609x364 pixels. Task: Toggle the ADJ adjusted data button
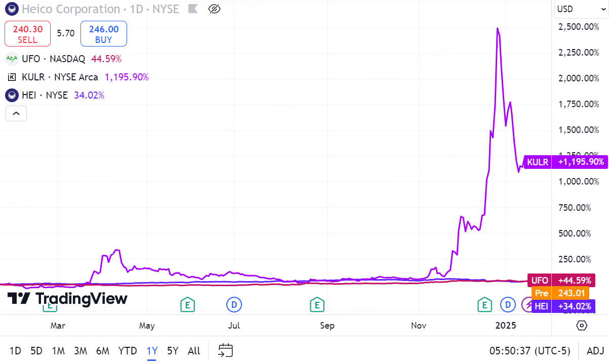(595, 350)
